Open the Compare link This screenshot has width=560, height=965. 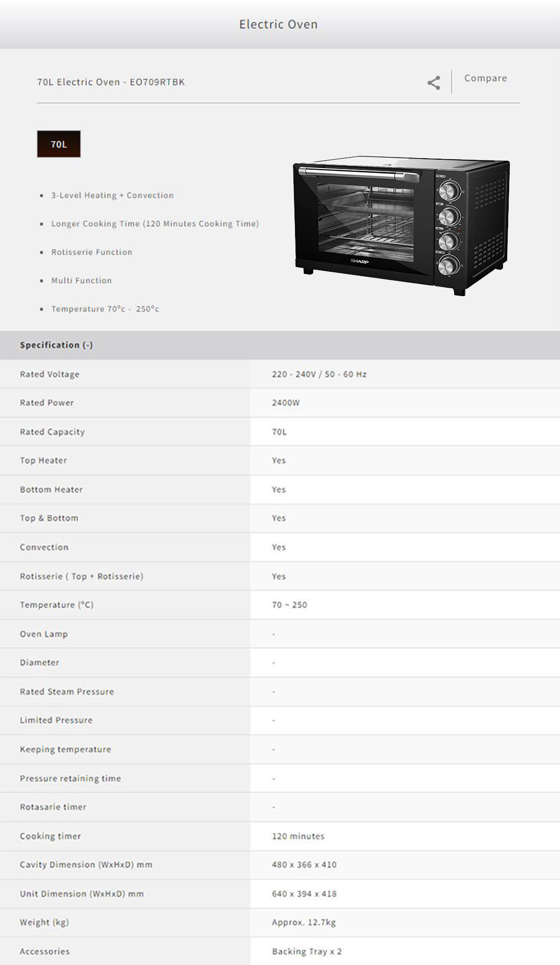(x=485, y=78)
